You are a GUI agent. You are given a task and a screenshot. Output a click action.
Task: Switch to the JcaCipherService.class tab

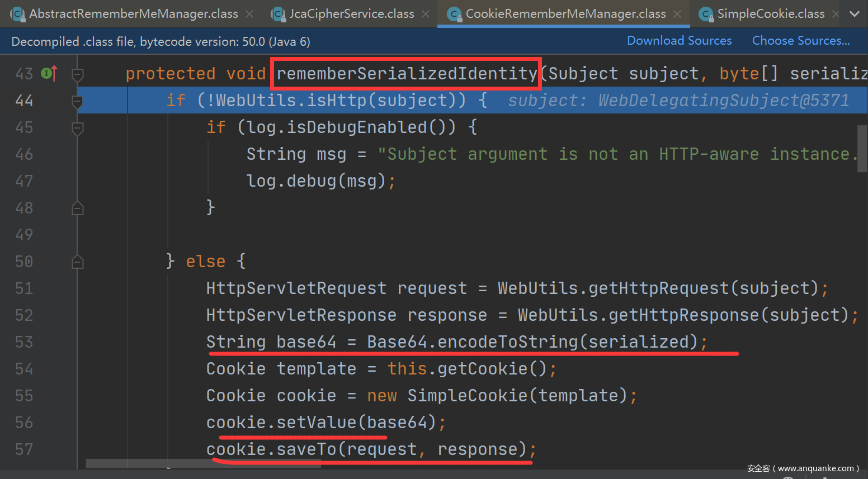(x=351, y=14)
